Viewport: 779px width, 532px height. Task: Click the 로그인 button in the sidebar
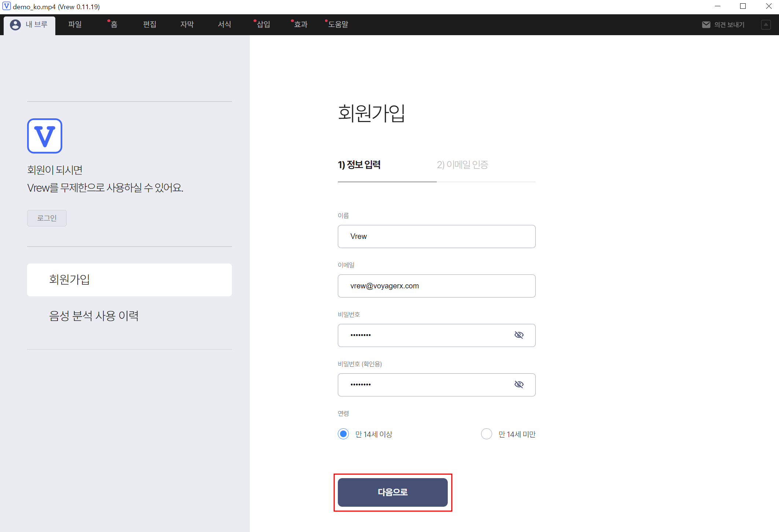pos(47,218)
